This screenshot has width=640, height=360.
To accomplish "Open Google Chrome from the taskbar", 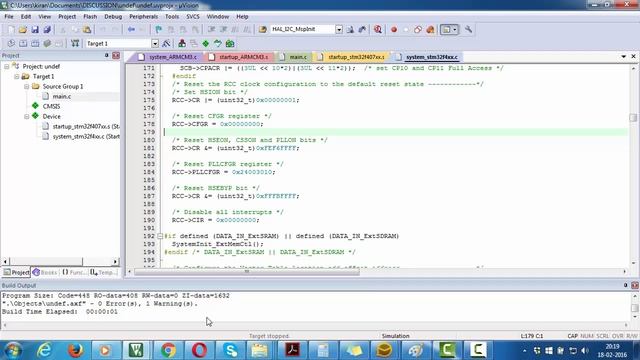I will 168,350.
